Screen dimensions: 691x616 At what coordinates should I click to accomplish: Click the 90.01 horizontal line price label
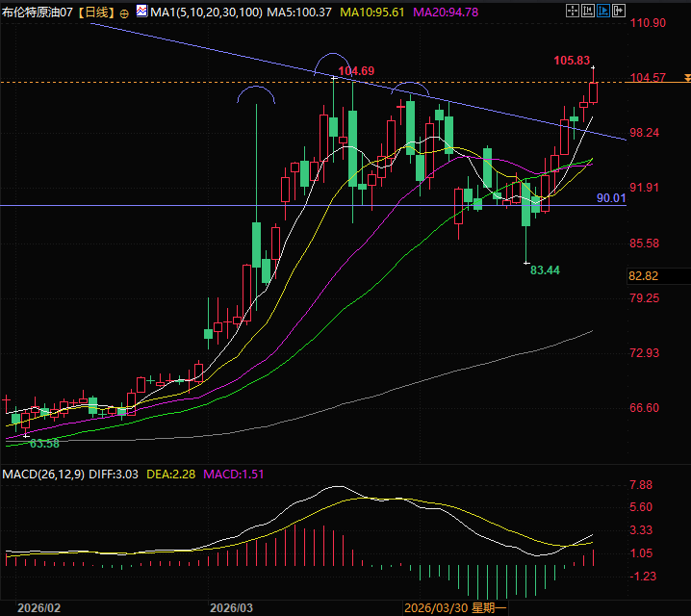611,197
